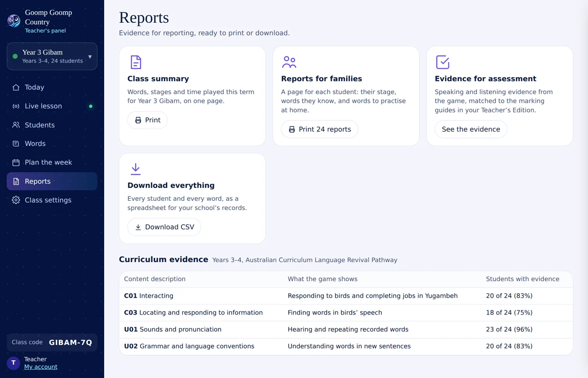Click the What the game shows header
Viewport: 588px width, 378px height.
(323, 279)
